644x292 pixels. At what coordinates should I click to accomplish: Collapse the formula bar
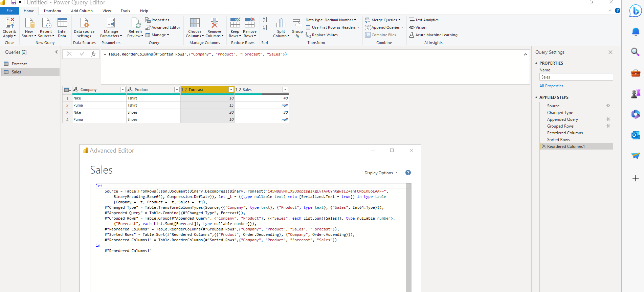[526, 54]
